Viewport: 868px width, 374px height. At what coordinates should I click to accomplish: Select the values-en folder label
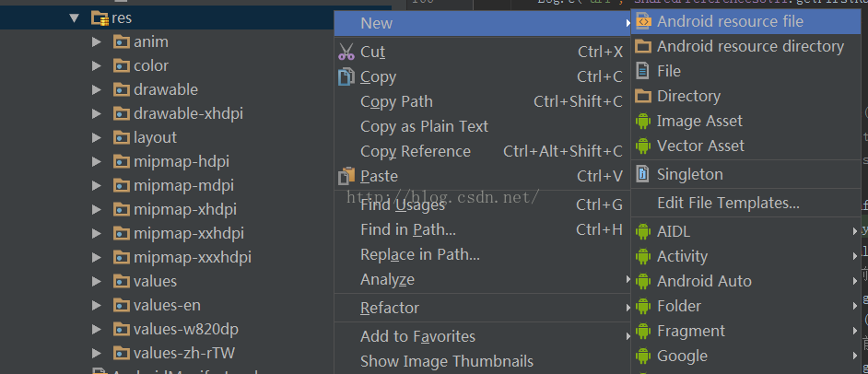point(167,306)
